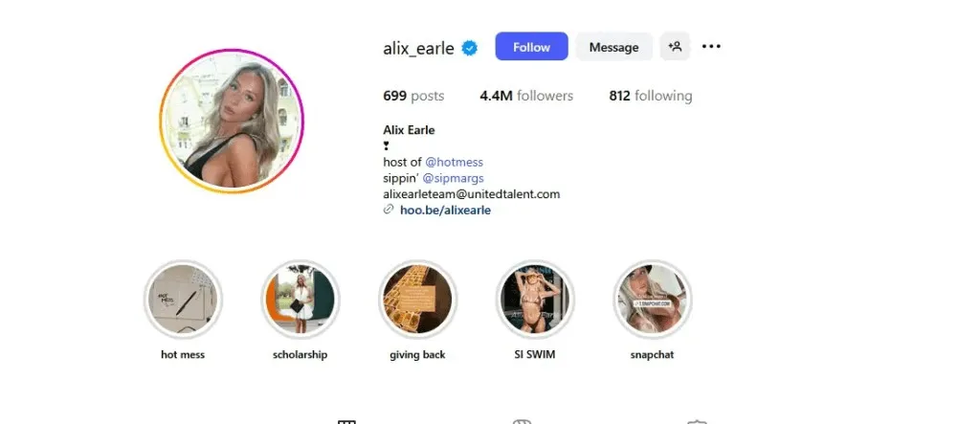
Task: Click the Message button
Action: 613,47
